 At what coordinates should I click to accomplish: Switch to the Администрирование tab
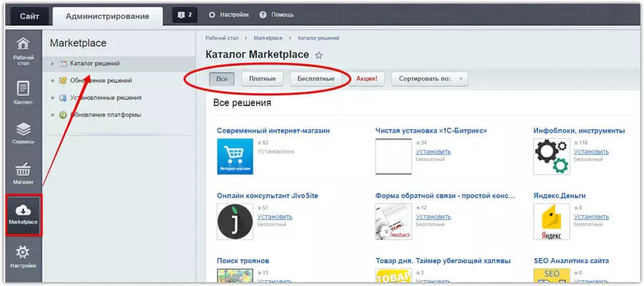click(107, 16)
